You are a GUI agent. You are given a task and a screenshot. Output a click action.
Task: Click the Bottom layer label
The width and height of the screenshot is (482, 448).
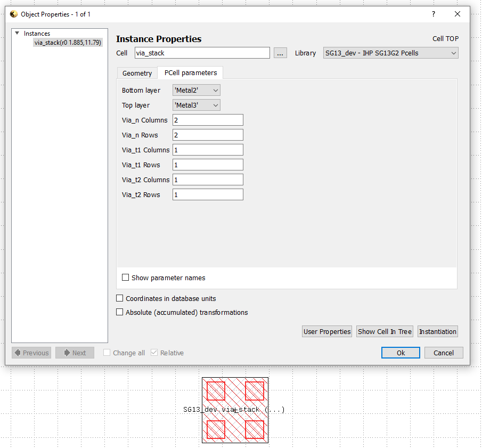point(141,91)
